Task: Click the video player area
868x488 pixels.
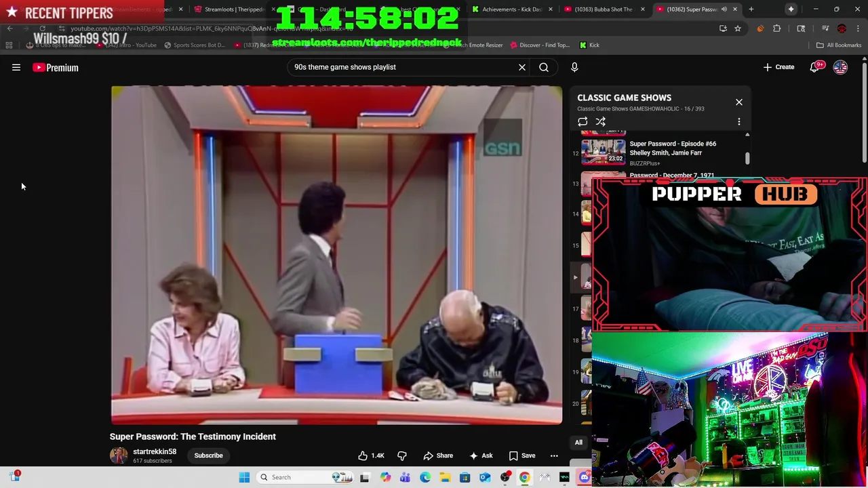Action: [336, 255]
